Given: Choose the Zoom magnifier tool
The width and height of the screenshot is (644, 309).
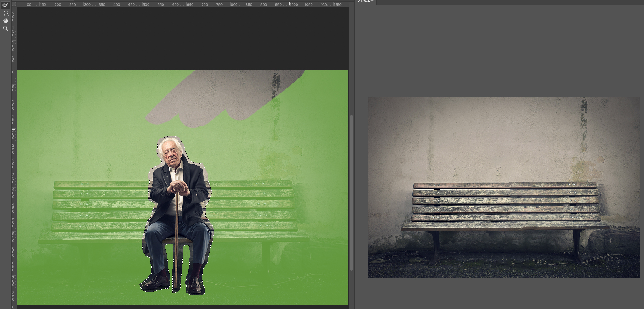Looking at the screenshot, I should click(x=5, y=28).
